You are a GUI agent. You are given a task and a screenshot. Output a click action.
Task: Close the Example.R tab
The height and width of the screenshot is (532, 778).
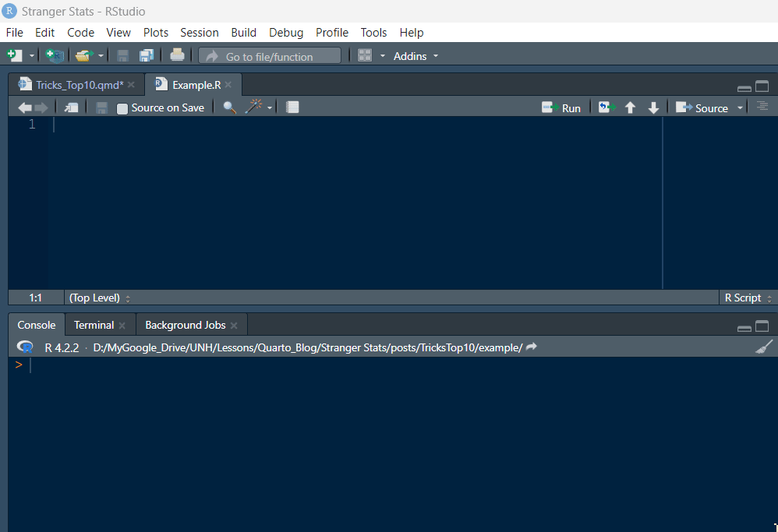(228, 85)
